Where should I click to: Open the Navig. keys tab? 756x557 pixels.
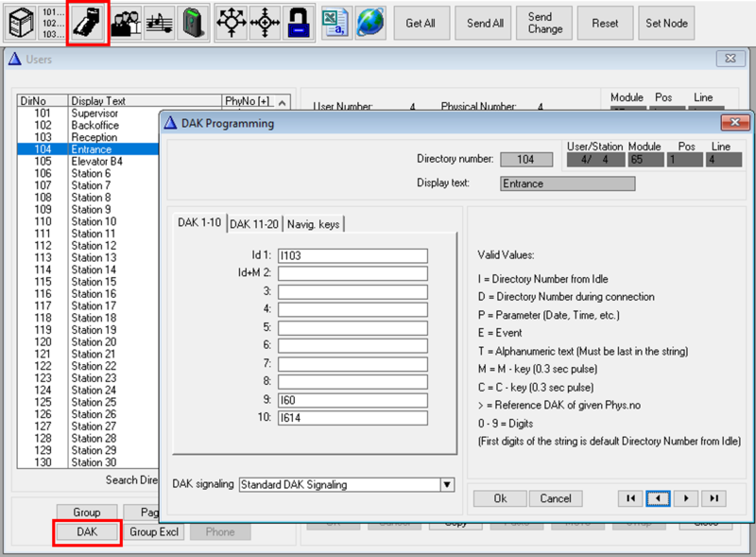tap(317, 223)
